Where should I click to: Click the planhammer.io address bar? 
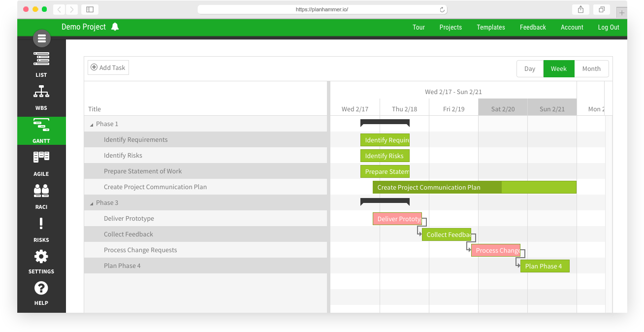322,9
